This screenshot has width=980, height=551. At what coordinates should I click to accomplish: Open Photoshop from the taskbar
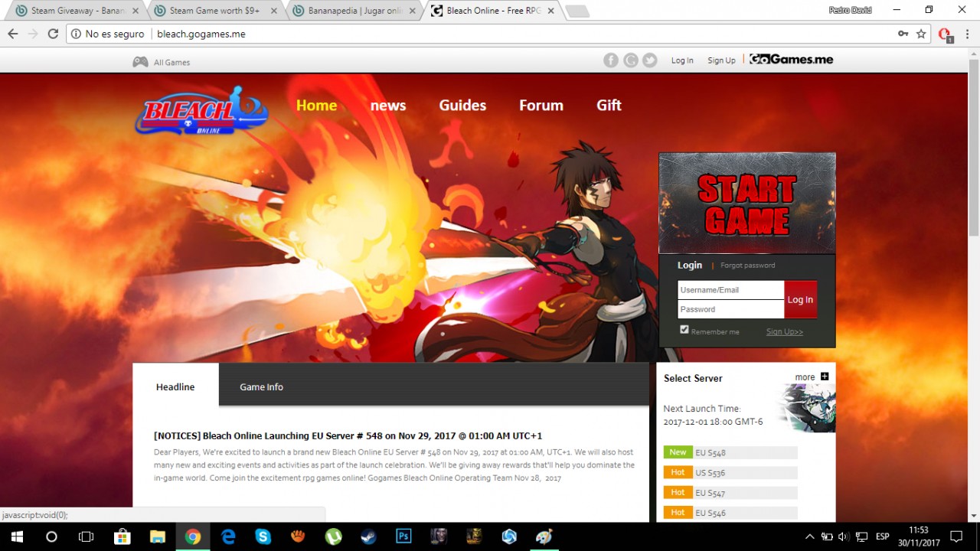[403, 536]
